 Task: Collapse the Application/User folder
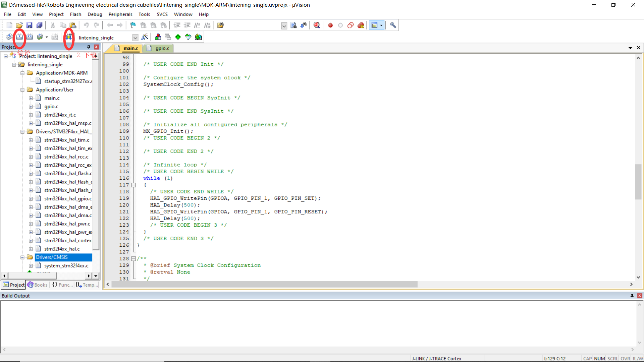pyautogui.click(x=22, y=90)
